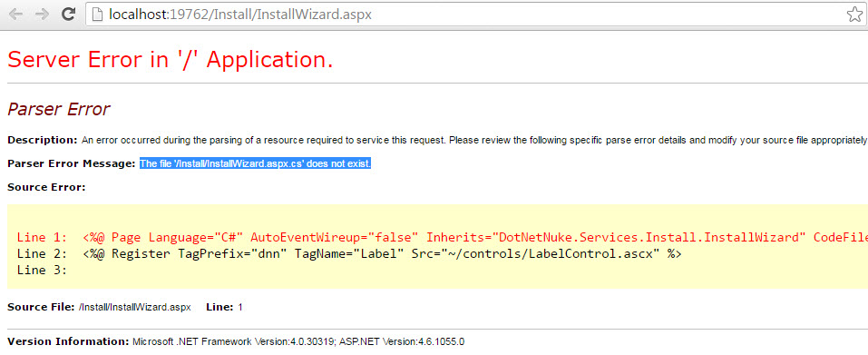This screenshot has height=355, width=868.
Task: Click Line 1 Page directive code
Action: (443, 238)
